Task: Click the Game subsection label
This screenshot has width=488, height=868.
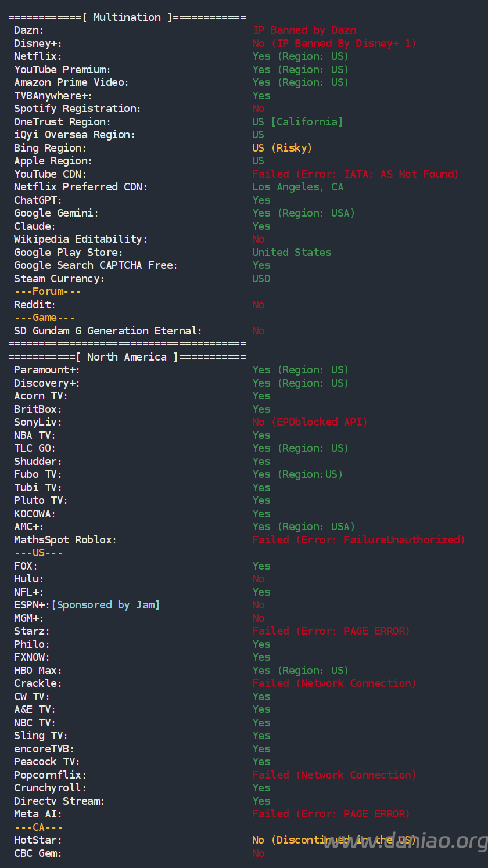Action: (x=44, y=318)
